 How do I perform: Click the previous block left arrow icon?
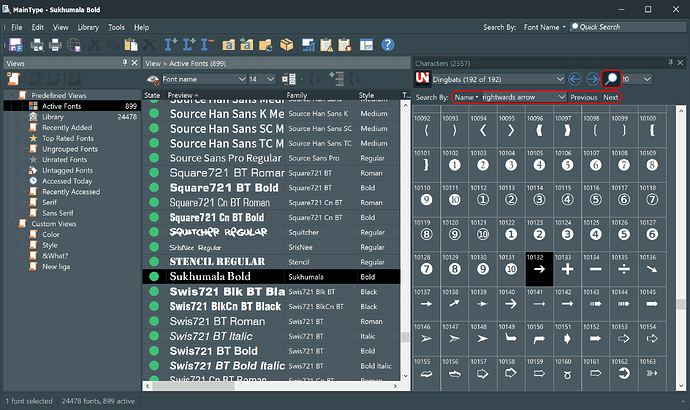pyautogui.click(x=575, y=79)
